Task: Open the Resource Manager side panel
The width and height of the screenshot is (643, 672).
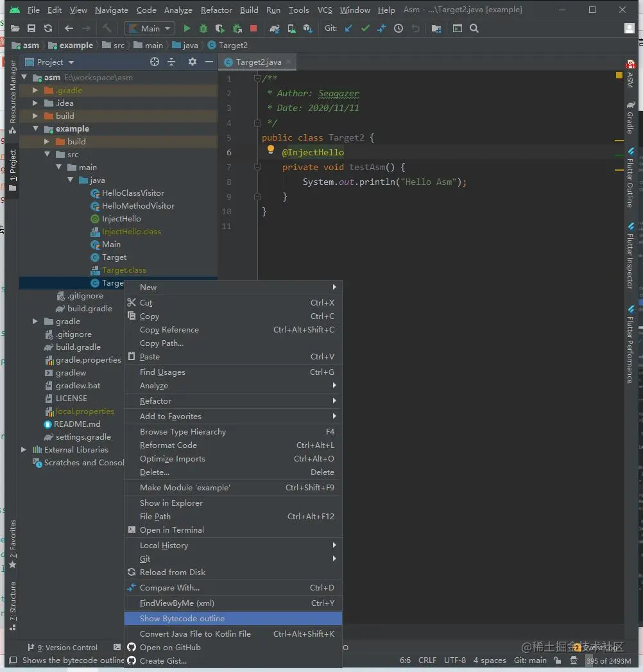Action: 12,96
